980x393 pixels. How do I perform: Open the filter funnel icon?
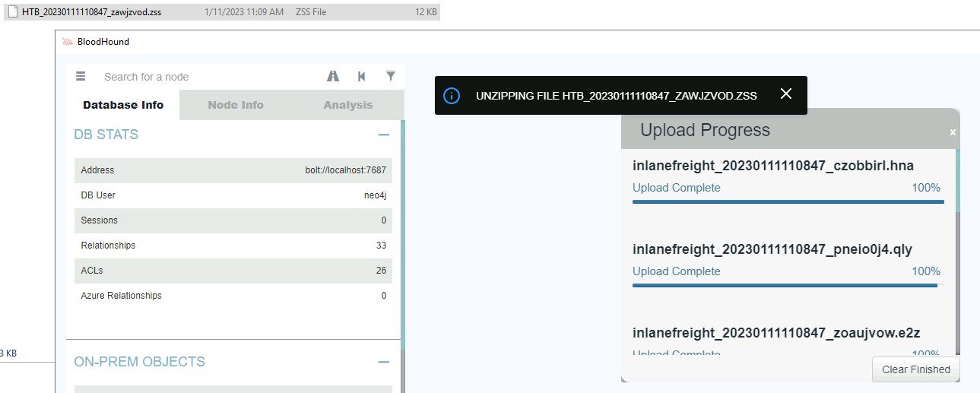pos(391,76)
